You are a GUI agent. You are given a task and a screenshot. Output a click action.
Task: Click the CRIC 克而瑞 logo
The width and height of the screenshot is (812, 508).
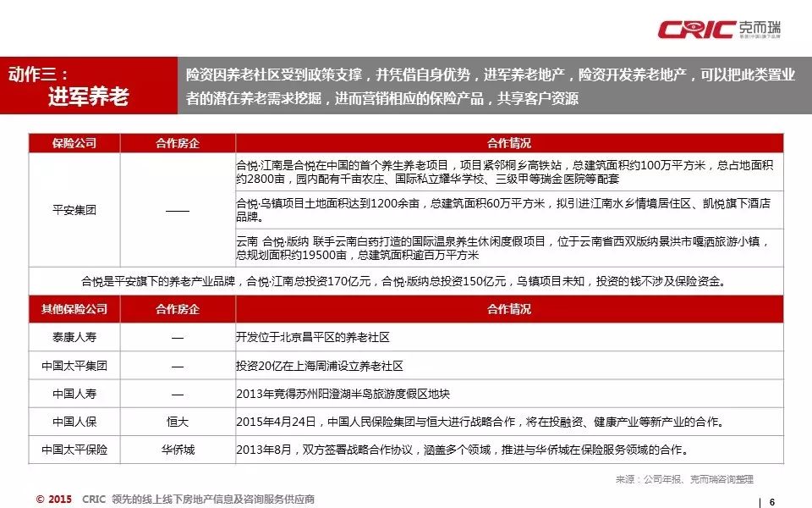[x=719, y=30]
